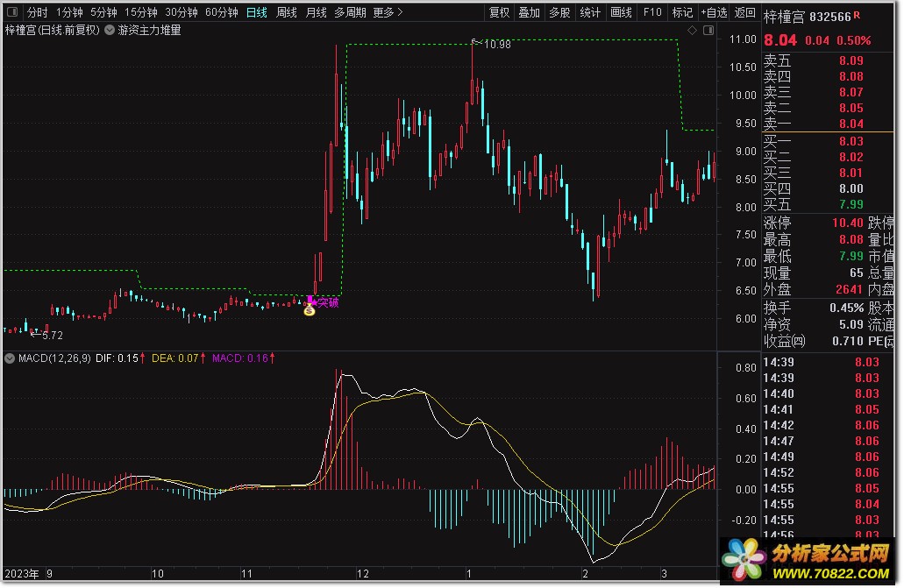Select the 30分钟 period
This screenshot has height=588, width=904.
point(182,12)
